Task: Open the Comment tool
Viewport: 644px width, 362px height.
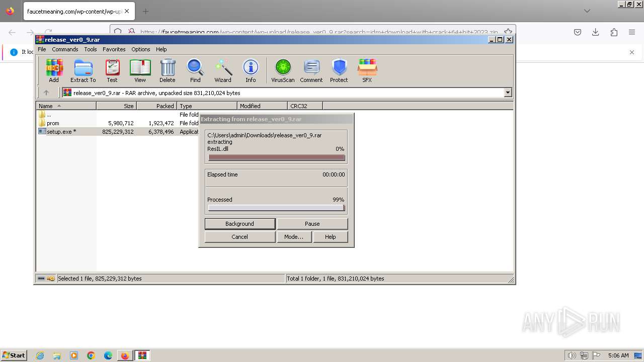Action: pyautogui.click(x=311, y=70)
